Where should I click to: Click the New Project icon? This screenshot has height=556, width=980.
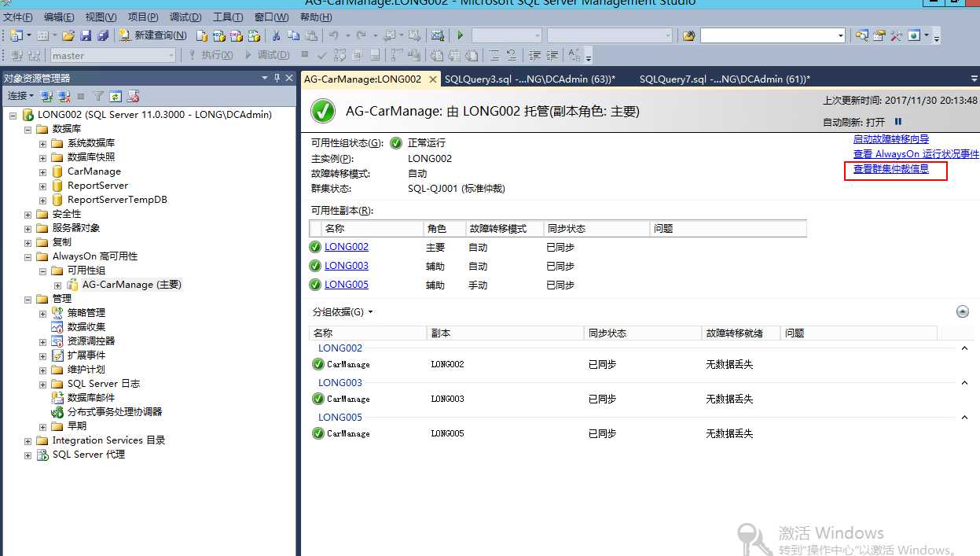coord(16,35)
